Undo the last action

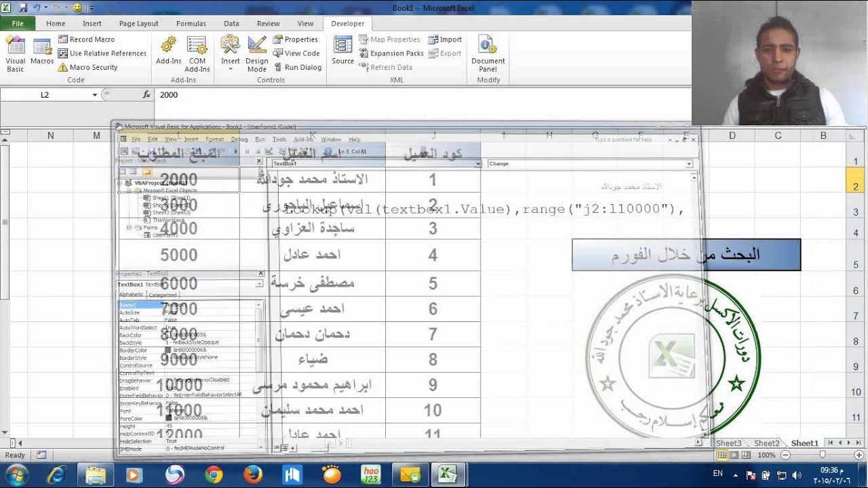[x=37, y=8]
